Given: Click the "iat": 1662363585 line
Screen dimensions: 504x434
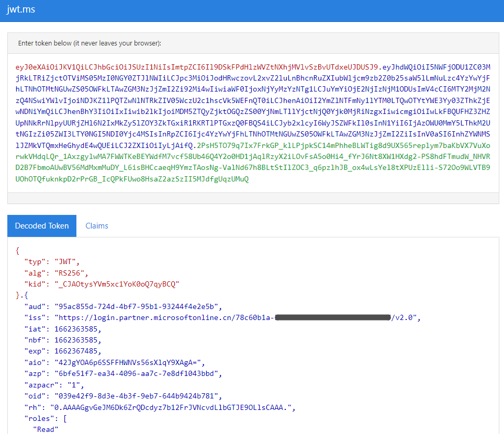Looking at the screenshot, I should pyautogui.click(x=63, y=329).
